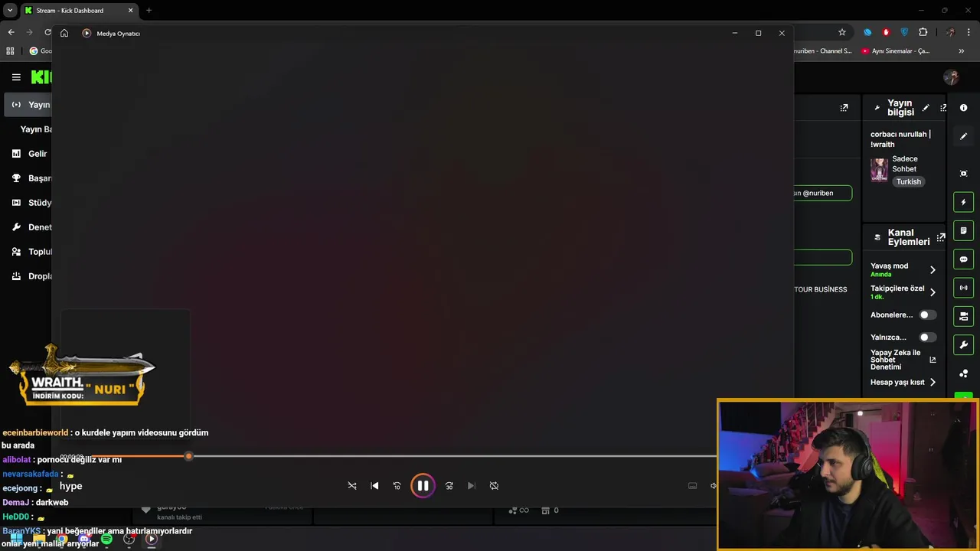Open Spotify from the taskbar
Image resolution: width=980 pixels, height=551 pixels.
point(106,540)
